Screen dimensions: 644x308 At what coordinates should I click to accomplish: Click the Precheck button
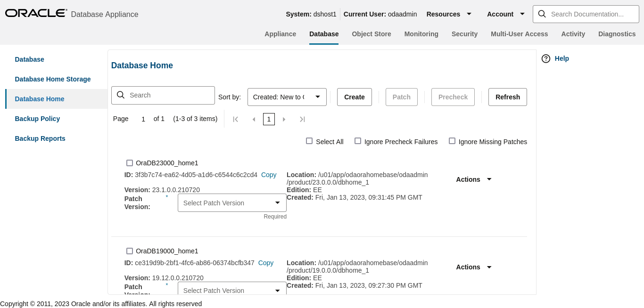[x=453, y=97]
